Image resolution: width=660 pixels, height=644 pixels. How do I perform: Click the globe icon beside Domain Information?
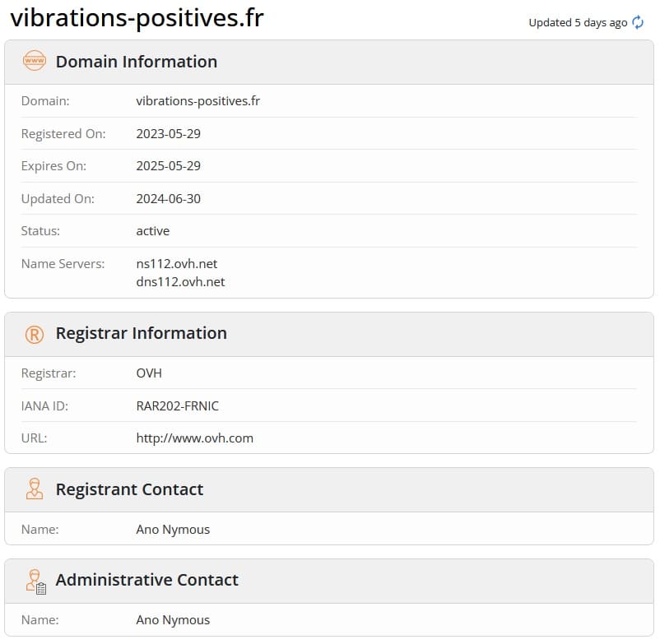click(x=34, y=61)
